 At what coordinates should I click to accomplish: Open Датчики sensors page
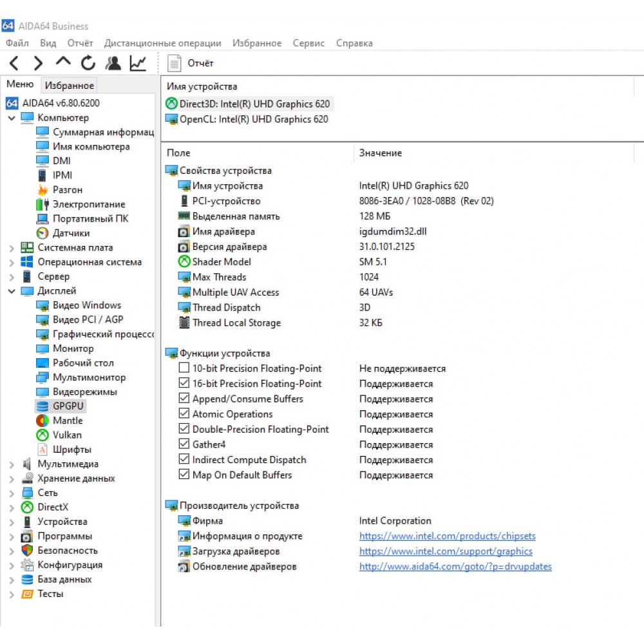(x=63, y=233)
